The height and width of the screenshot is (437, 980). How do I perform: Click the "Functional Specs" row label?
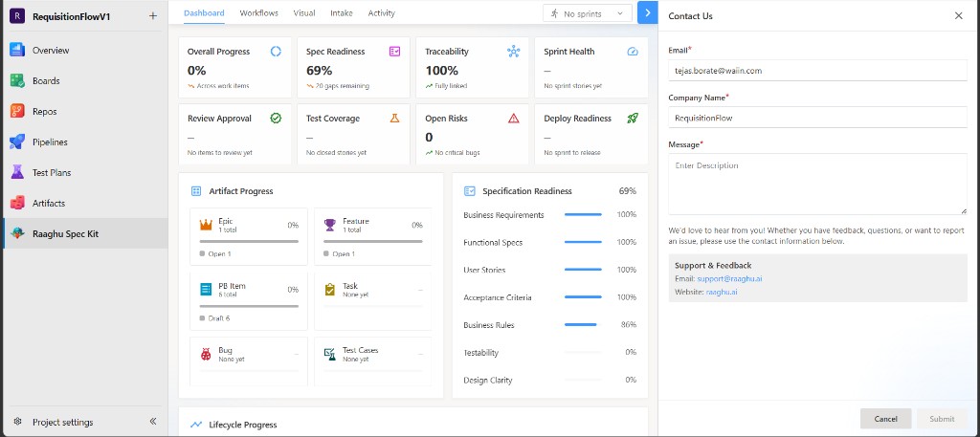click(x=493, y=243)
